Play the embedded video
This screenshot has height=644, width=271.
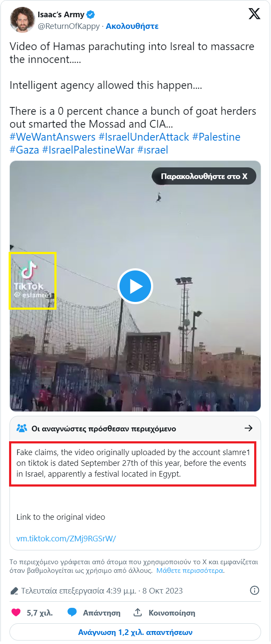coord(135,286)
